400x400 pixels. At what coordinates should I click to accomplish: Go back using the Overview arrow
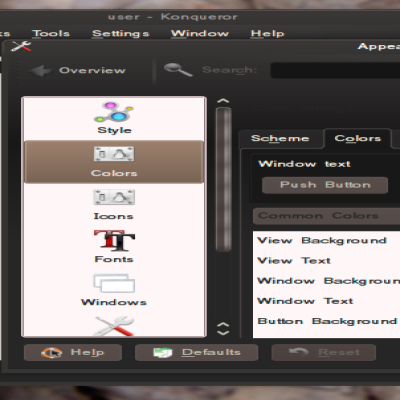click(77, 70)
